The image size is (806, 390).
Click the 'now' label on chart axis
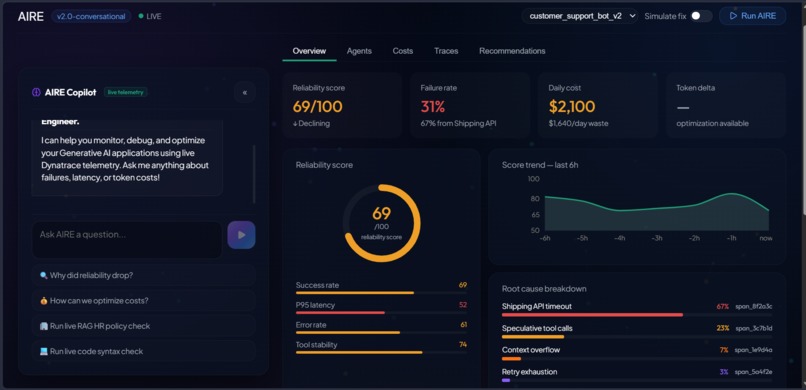[x=765, y=238]
